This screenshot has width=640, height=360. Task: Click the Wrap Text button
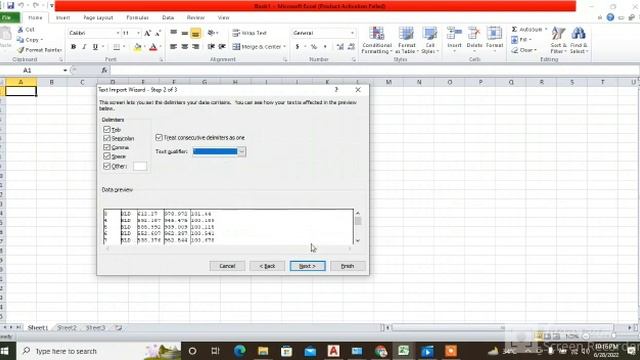point(249,33)
